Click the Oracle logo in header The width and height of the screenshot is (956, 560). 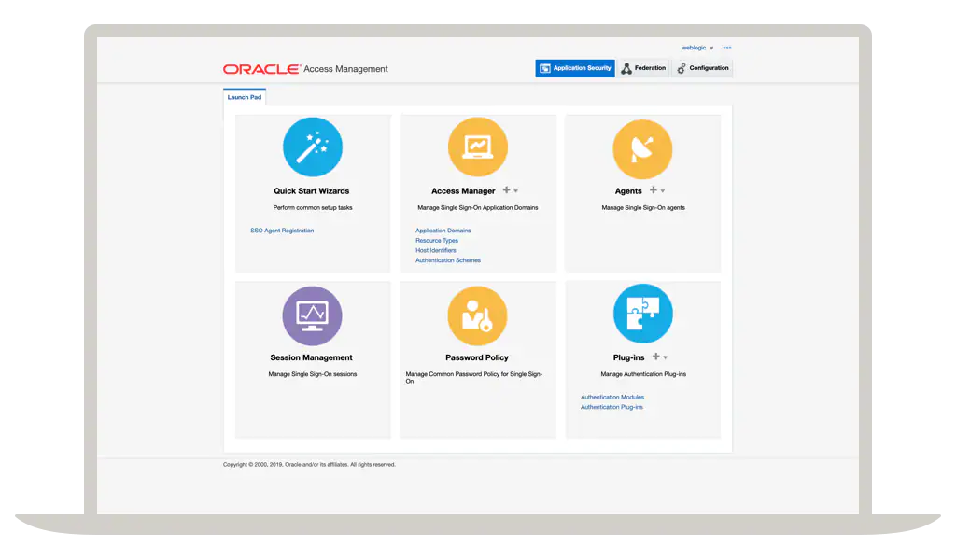(261, 69)
